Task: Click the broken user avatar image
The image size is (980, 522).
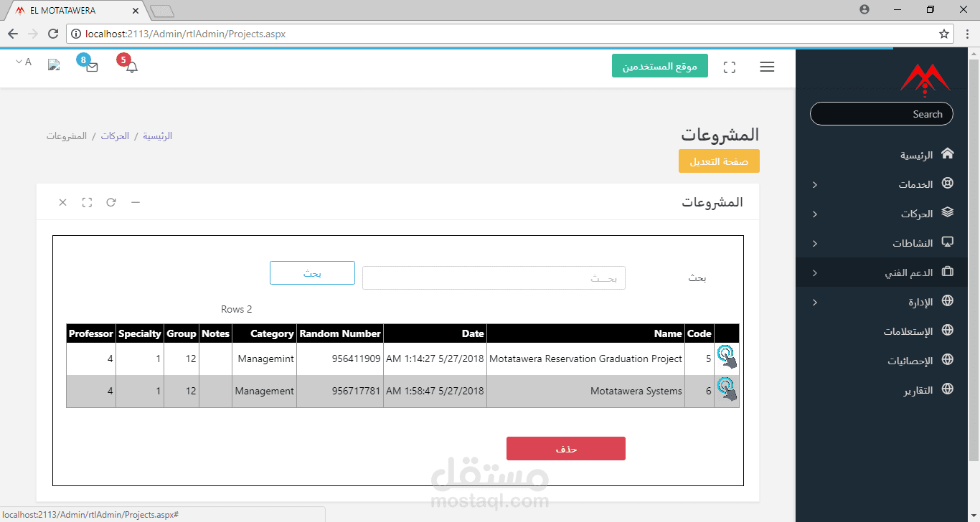Action: click(54, 65)
